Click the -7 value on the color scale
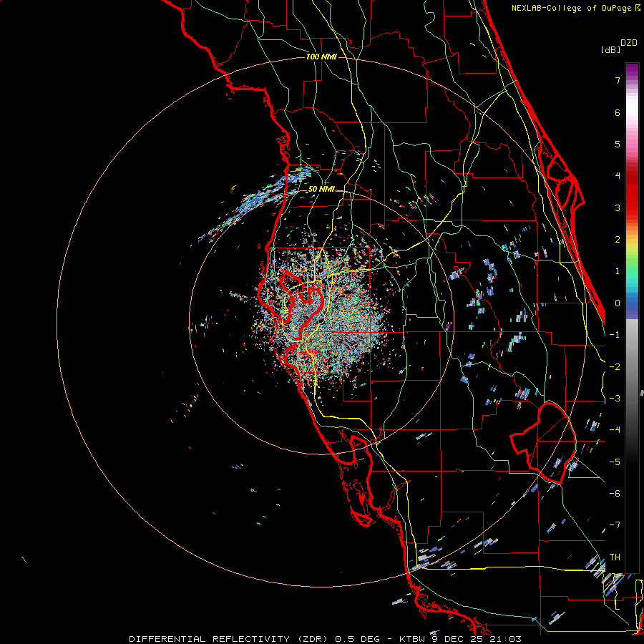The height and width of the screenshot is (644, 644). tap(615, 525)
